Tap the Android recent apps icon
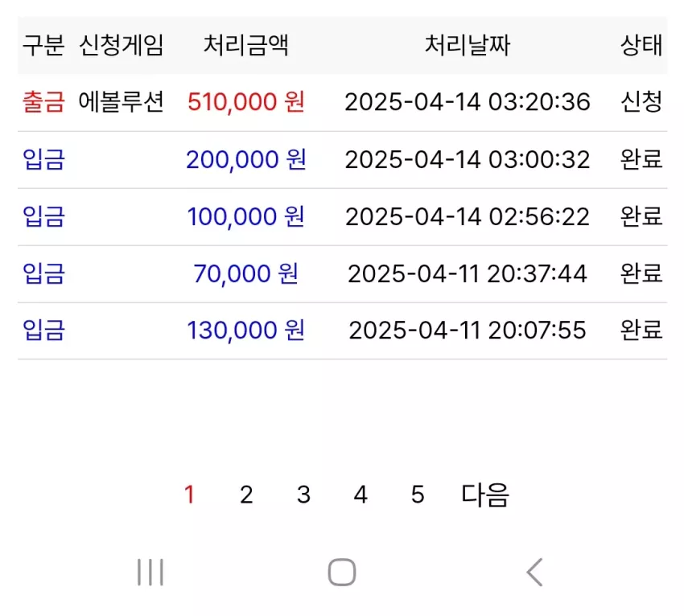684x616 pixels. [x=150, y=572]
